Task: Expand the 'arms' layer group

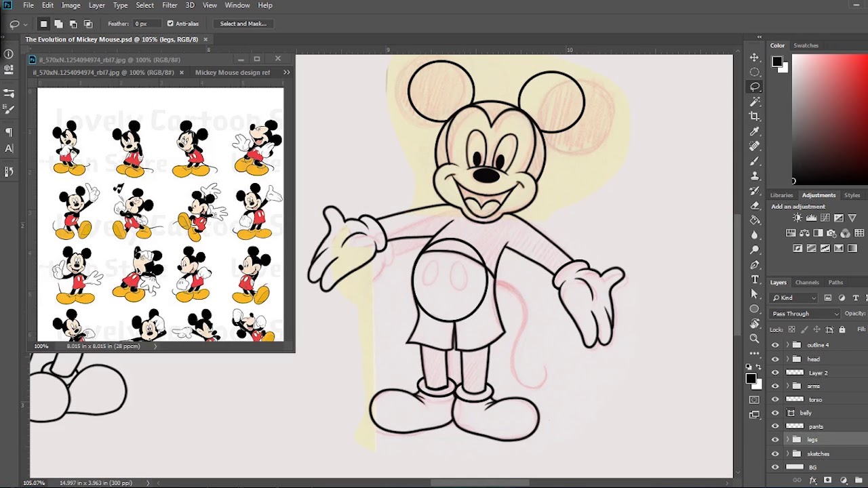Action: tap(787, 386)
